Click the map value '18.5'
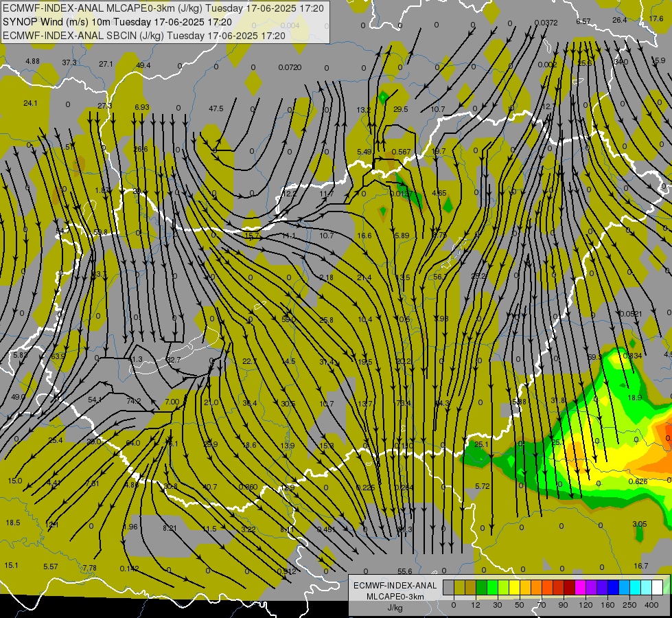Viewport: 672px width, 618px height. pyautogui.click(x=13, y=523)
